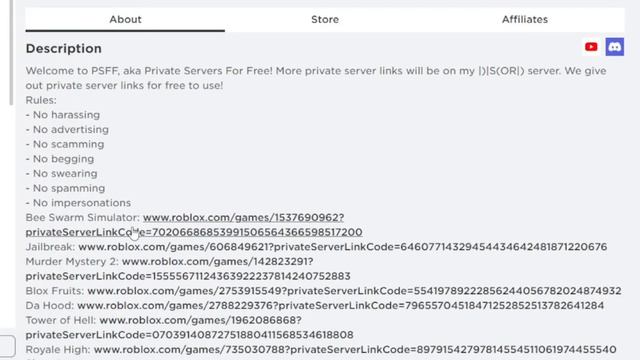Click the Welcome to PSFF paragraph text
This screenshot has width=640, height=360.
coord(316,78)
